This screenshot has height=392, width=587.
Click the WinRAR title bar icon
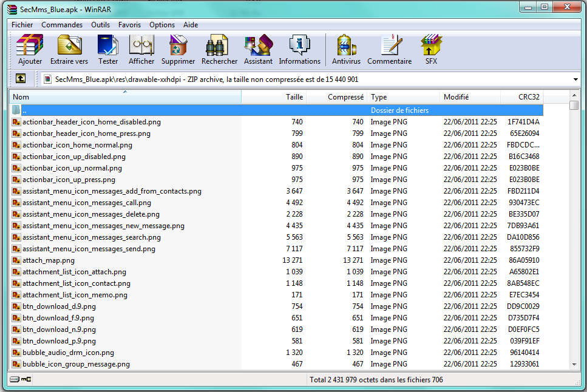12,9
